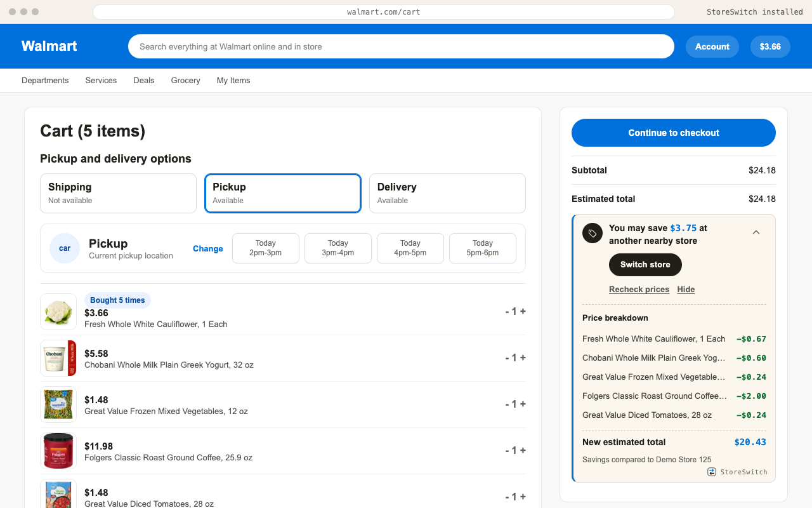Increase frozen mixed vegetables quantity
The image size is (812, 508).
tap(523, 404)
